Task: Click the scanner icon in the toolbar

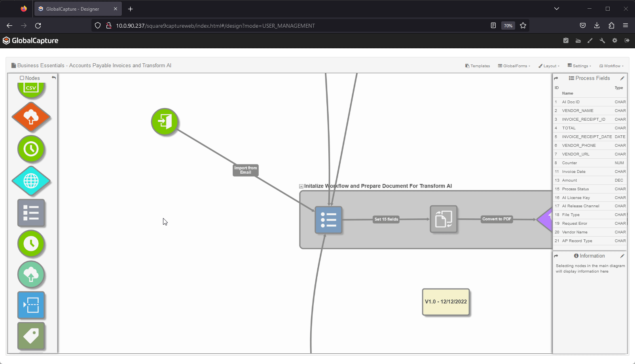Action: tap(578, 40)
